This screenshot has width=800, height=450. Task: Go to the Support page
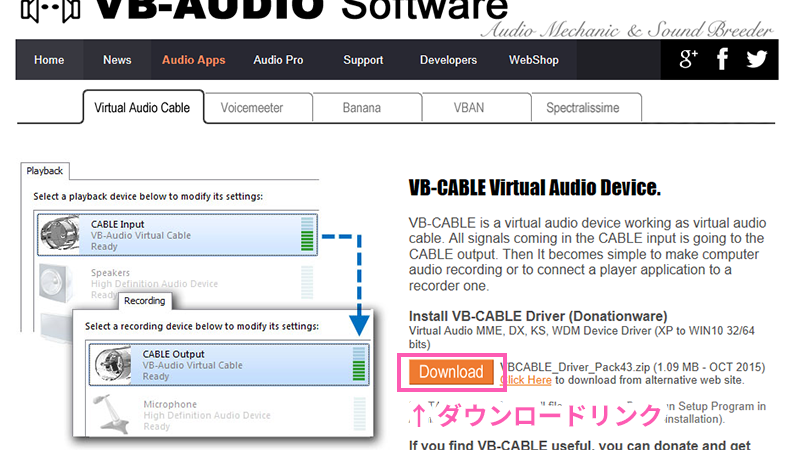(x=363, y=60)
